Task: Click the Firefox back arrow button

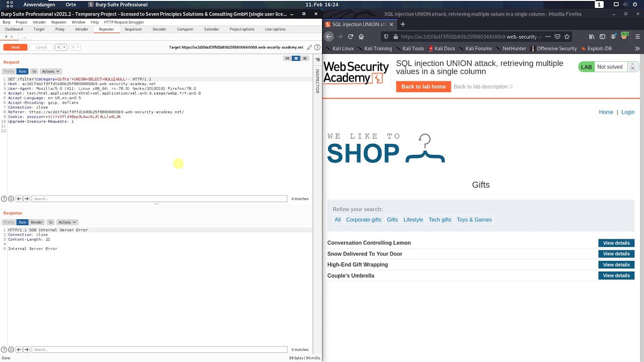Action: tap(329, 37)
